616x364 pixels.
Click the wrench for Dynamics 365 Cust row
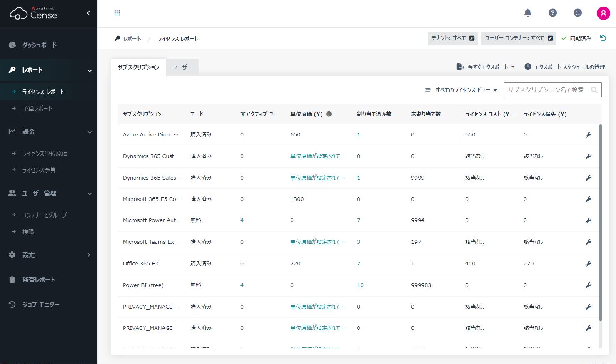click(x=589, y=156)
